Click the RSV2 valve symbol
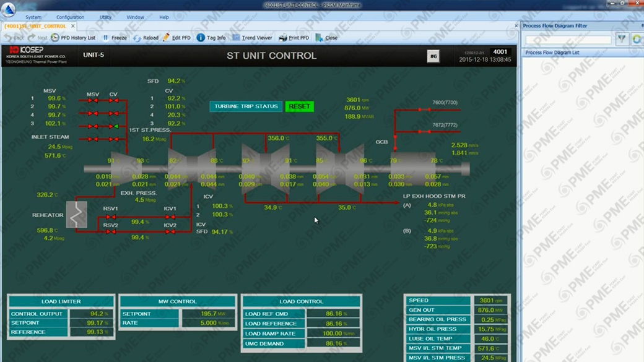This screenshot has height=362, width=644. pyautogui.click(x=110, y=232)
